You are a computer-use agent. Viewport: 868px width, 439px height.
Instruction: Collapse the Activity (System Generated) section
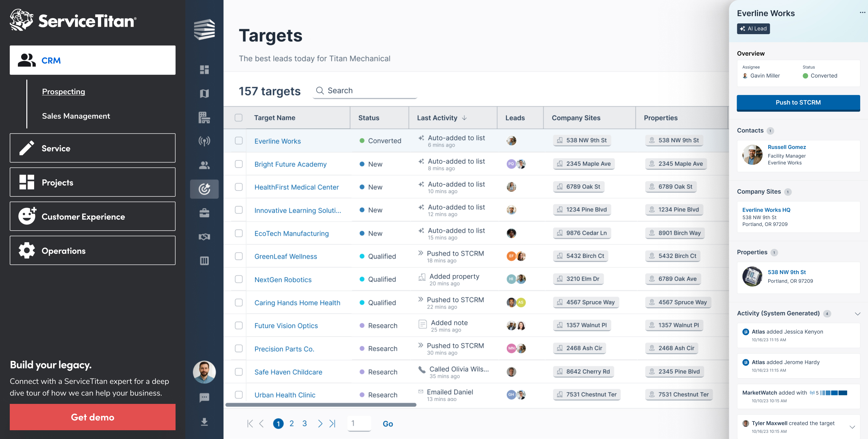pyautogui.click(x=857, y=313)
